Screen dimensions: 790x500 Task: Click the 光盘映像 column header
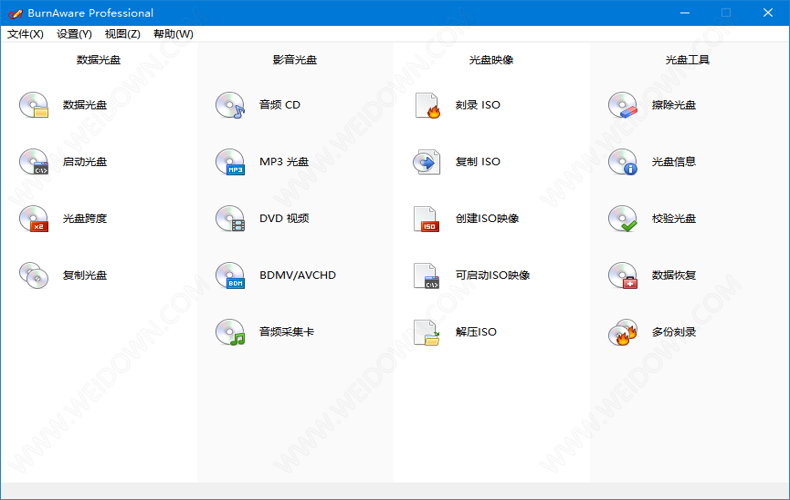click(x=491, y=60)
